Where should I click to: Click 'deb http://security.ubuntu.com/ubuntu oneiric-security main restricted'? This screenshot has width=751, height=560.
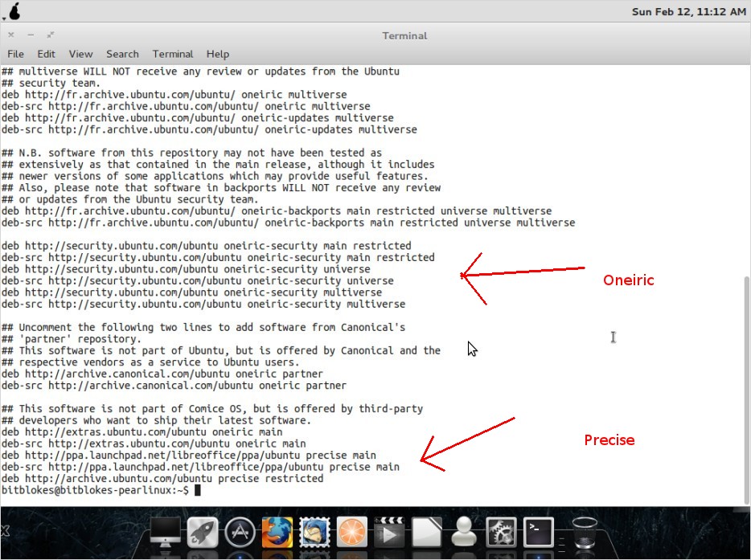click(206, 246)
